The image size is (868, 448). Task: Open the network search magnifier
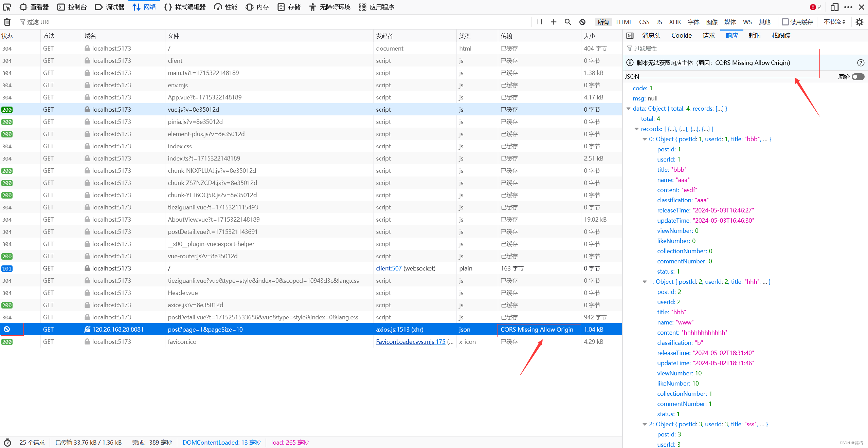click(x=568, y=22)
